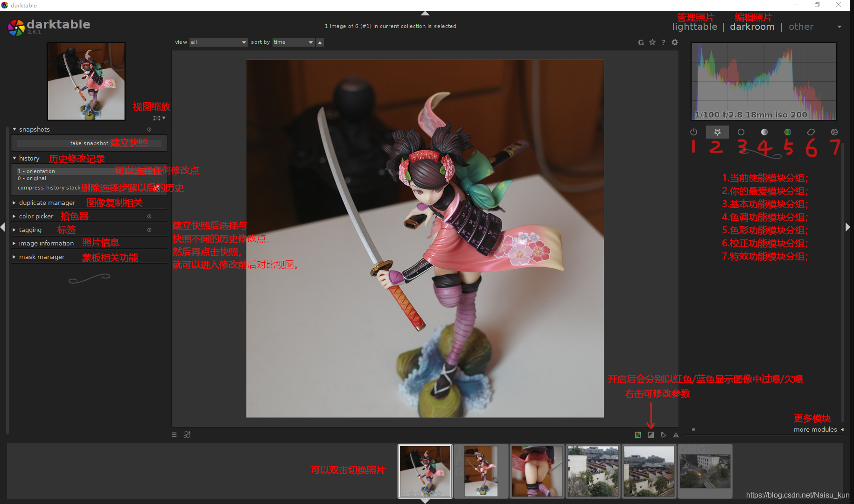The height and width of the screenshot is (504, 854).
Task: Toggle raw overexposed indicator
Action: [x=638, y=434]
